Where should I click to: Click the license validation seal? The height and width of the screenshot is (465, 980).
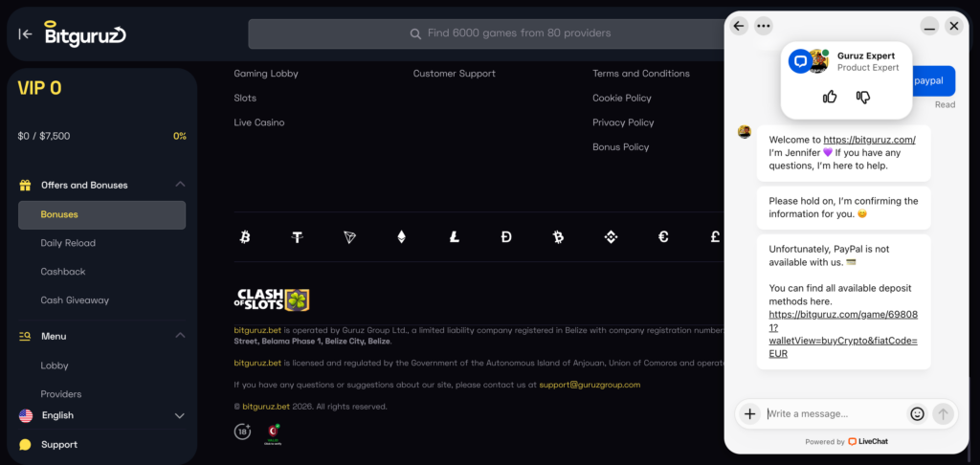(x=273, y=433)
